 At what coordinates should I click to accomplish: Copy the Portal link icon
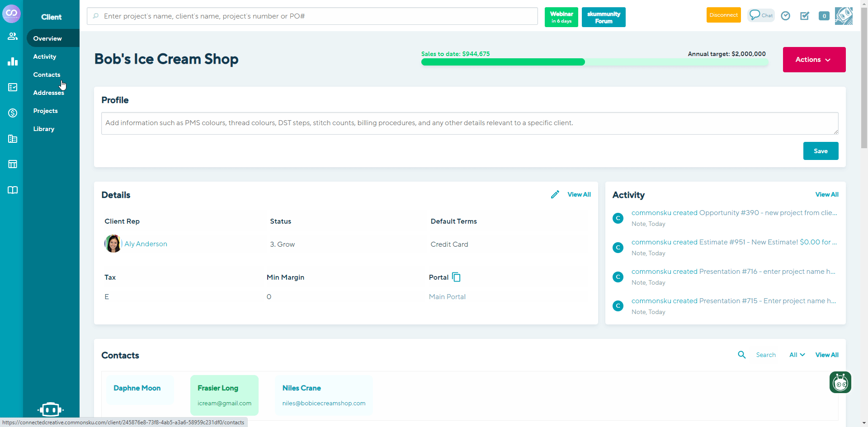pyautogui.click(x=456, y=277)
